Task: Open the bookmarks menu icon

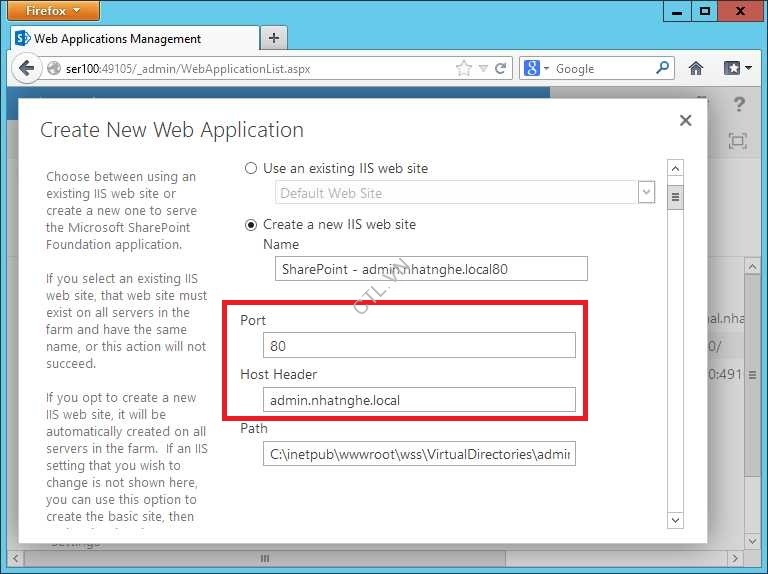Action: tap(737, 69)
